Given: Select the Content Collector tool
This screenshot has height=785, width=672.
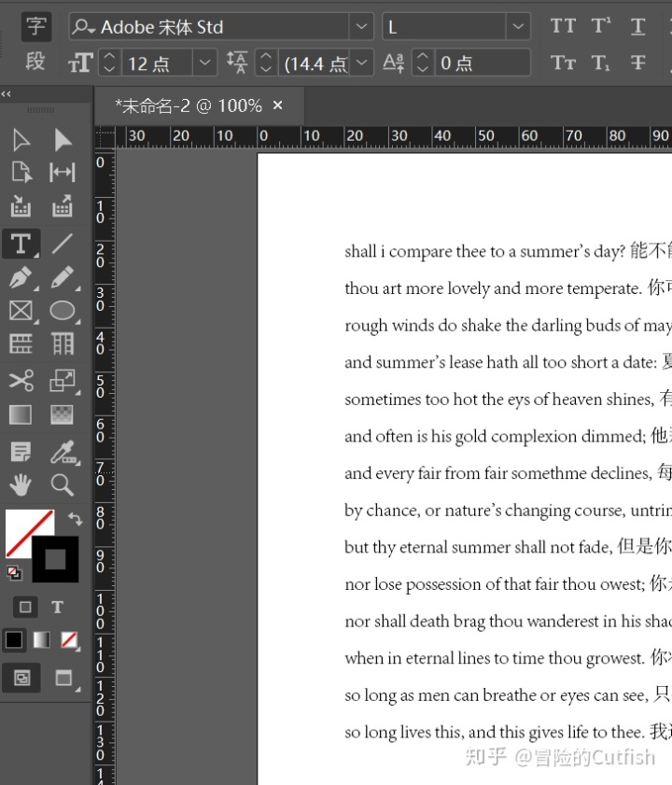Looking at the screenshot, I should pos(21,205).
